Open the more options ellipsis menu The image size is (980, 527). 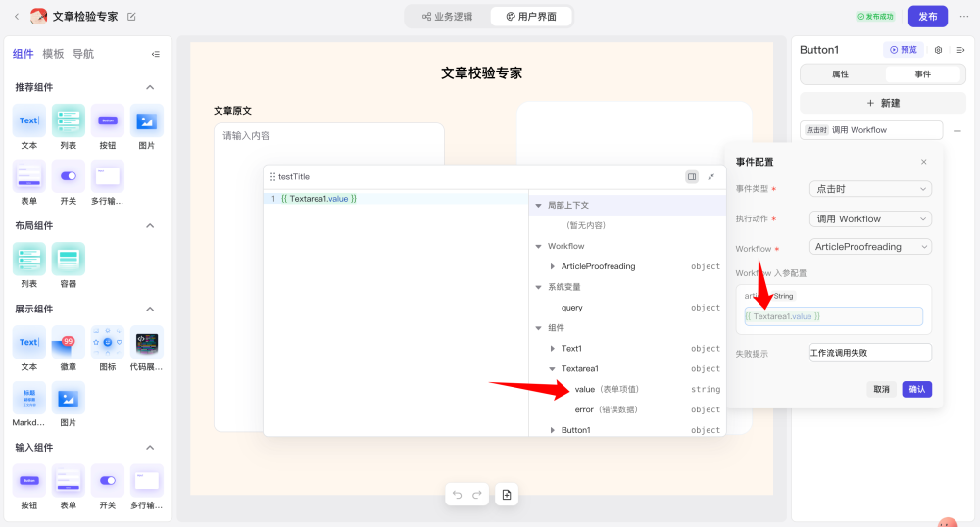963,17
